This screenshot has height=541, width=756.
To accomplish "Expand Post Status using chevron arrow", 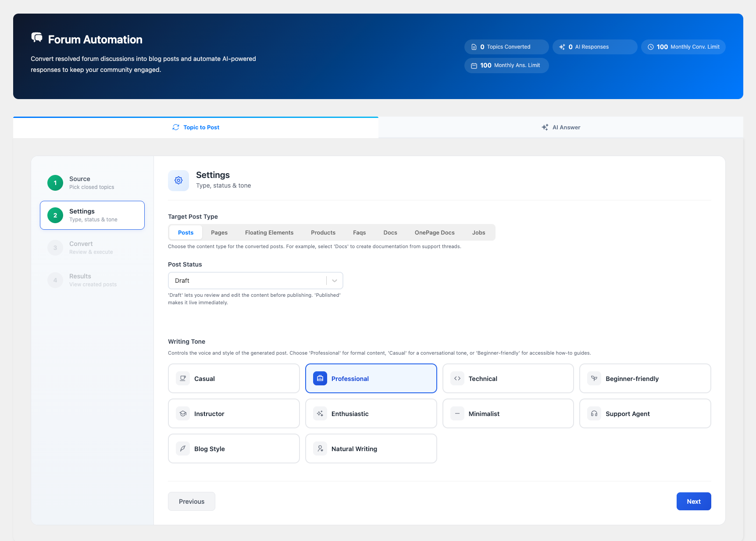I will point(335,281).
